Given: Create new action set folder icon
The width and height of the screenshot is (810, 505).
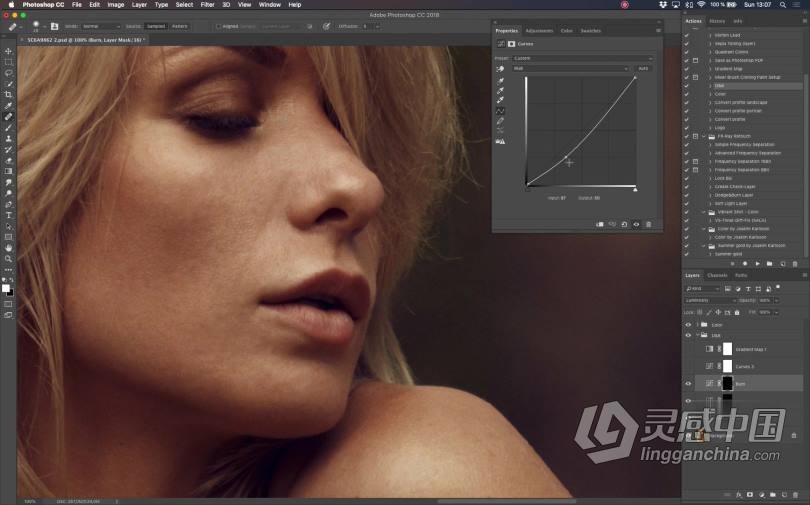Looking at the screenshot, I should [x=770, y=263].
